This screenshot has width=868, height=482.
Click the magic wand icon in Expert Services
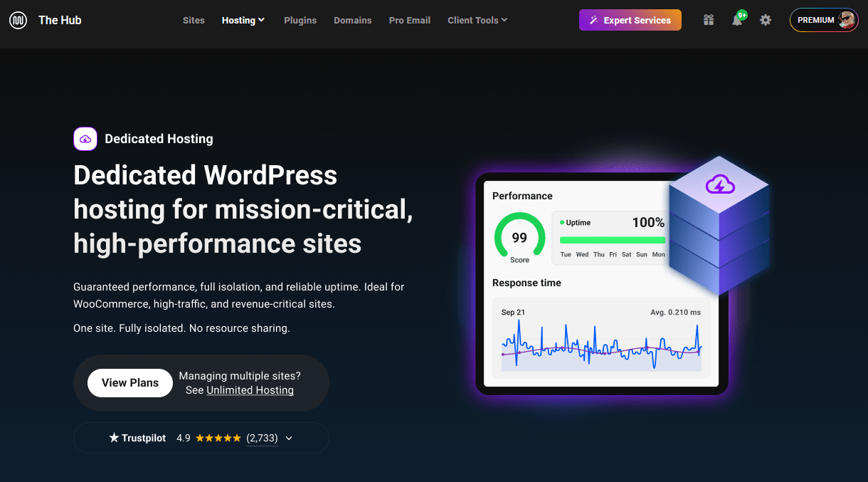coord(593,20)
